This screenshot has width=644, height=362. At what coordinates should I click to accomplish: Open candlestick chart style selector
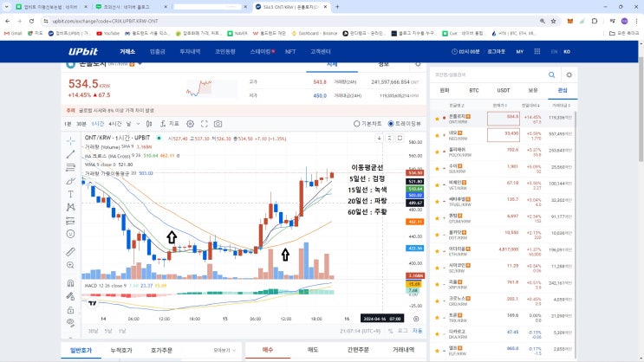click(149, 124)
